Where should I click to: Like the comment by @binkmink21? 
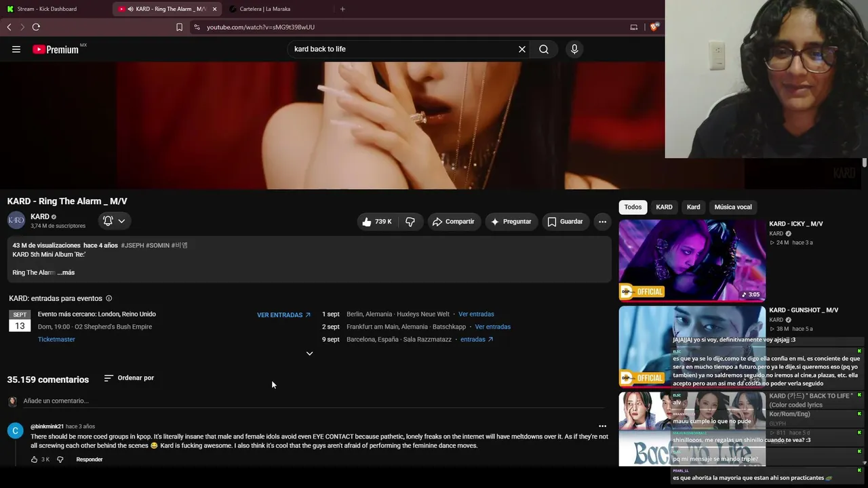click(x=34, y=460)
